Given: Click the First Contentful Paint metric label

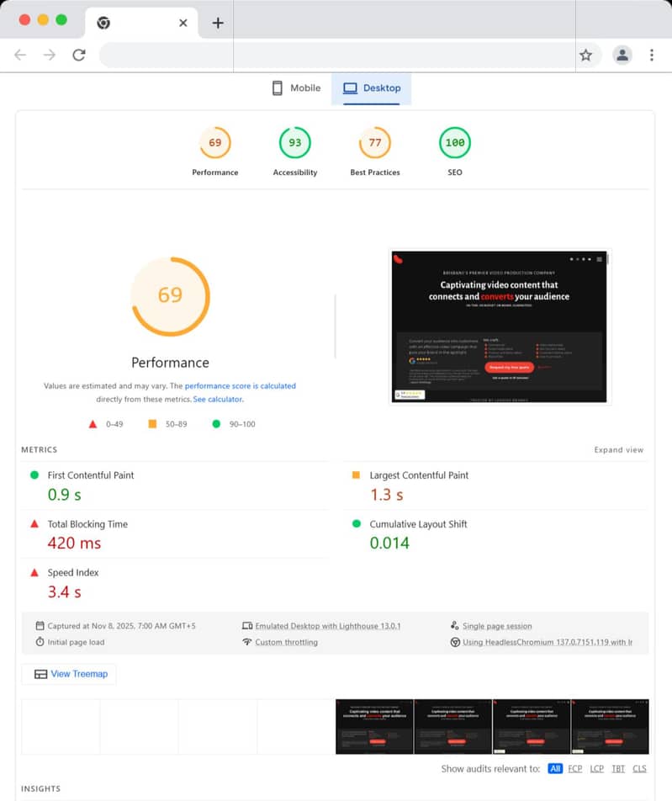Looking at the screenshot, I should coord(90,475).
